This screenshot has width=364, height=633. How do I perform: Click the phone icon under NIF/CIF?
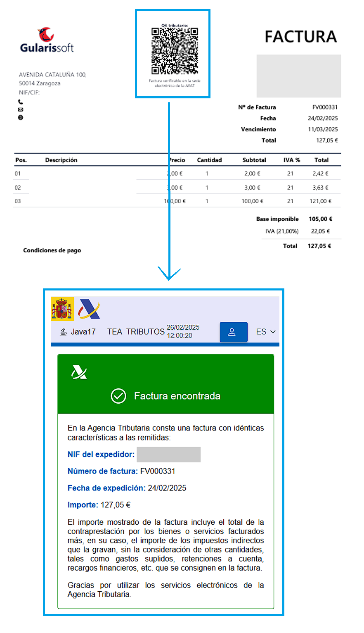tap(21, 102)
